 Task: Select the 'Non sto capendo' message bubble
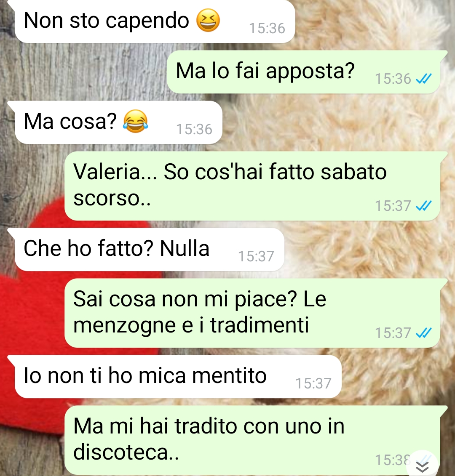(x=155, y=21)
